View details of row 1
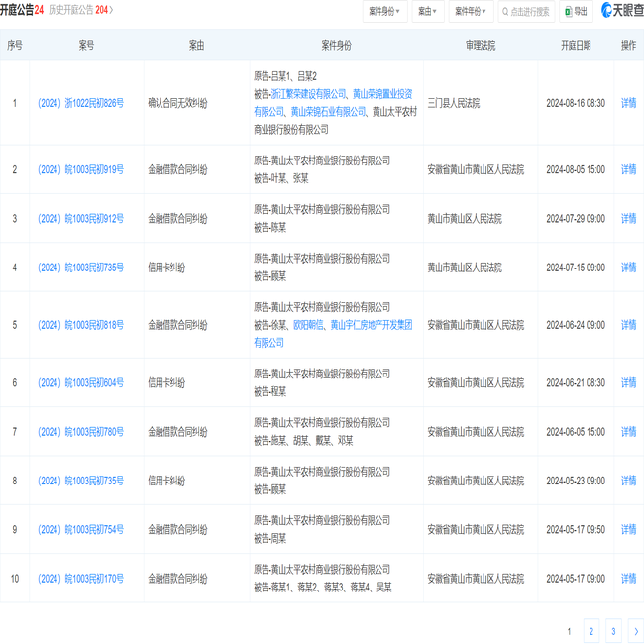The image size is (644, 644). click(628, 103)
